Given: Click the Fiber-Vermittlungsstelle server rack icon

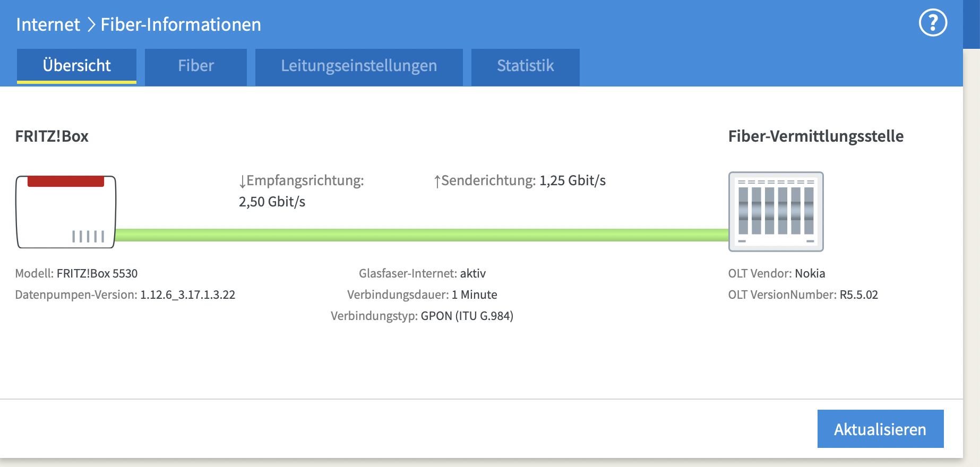Looking at the screenshot, I should tap(776, 211).
